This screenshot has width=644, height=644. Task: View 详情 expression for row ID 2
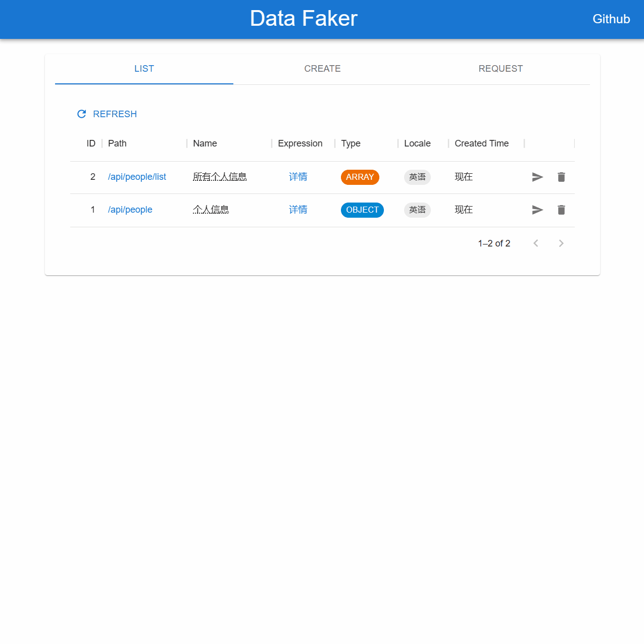[298, 177]
